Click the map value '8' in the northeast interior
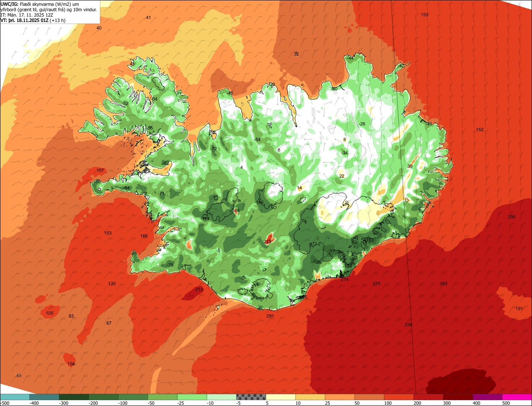 (x=345, y=139)
